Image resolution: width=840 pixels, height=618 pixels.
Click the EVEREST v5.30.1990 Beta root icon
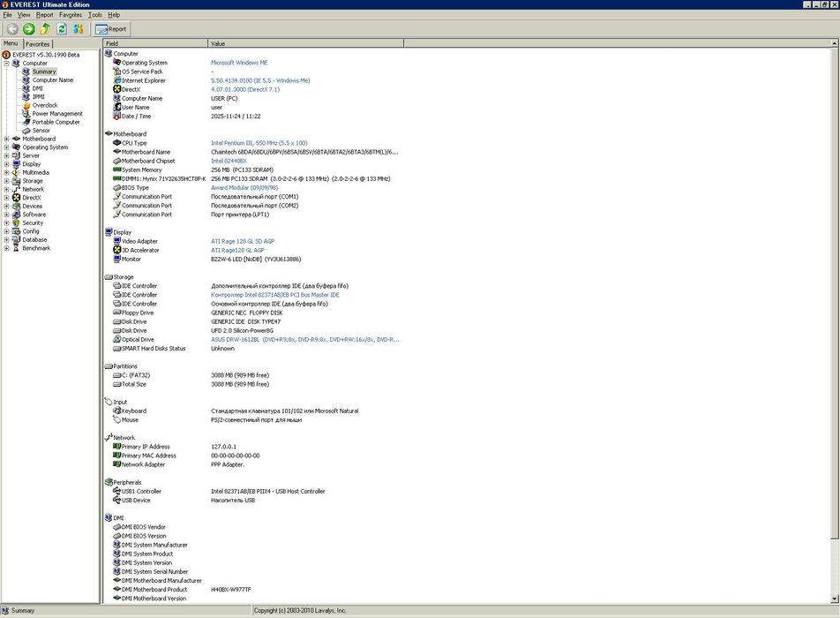[x=6, y=55]
